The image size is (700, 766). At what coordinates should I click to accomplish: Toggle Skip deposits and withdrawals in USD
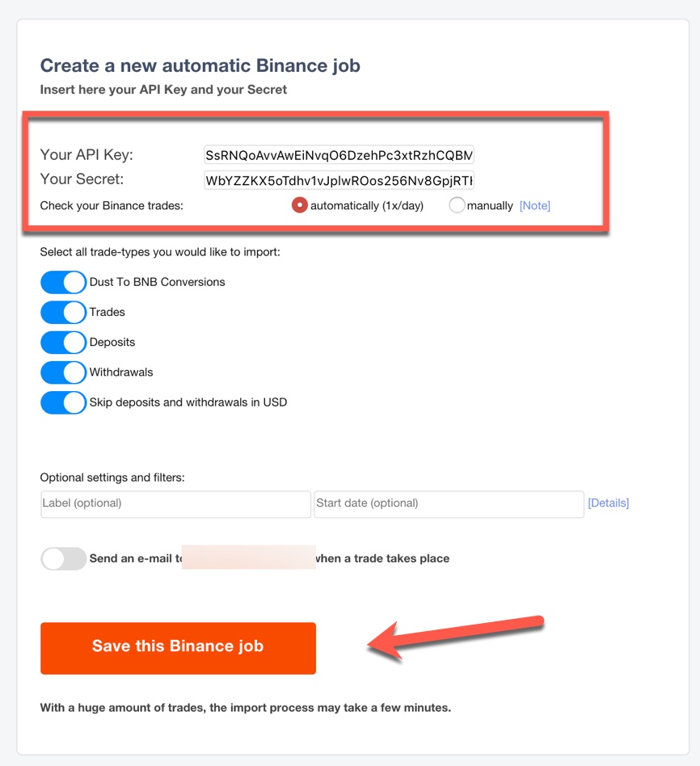pyautogui.click(x=64, y=402)
